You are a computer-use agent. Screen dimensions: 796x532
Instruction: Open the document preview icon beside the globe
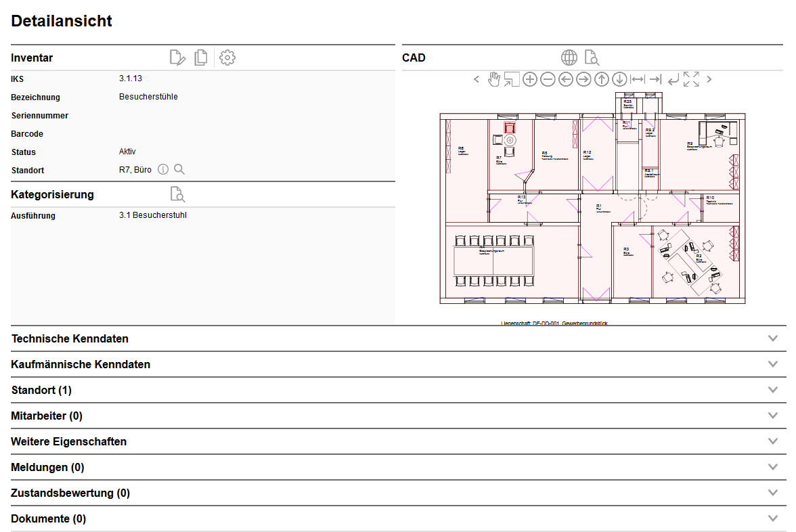(x=591, y=58)
